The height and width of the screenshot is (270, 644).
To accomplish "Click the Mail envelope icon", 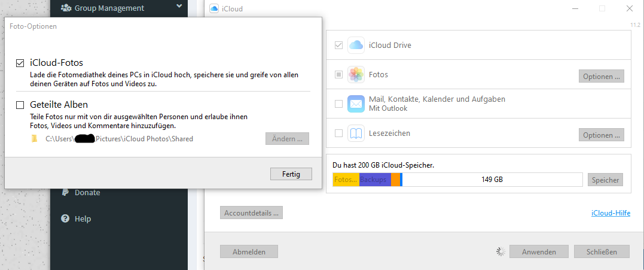I will pos(356,104).
